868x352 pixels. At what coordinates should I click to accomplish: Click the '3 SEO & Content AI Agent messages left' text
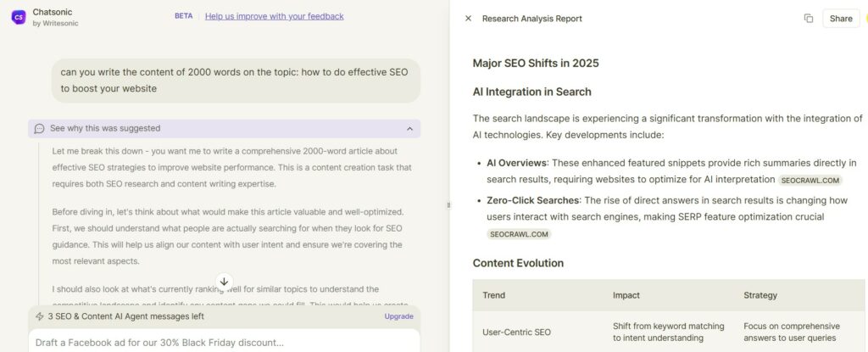[125, 316]
